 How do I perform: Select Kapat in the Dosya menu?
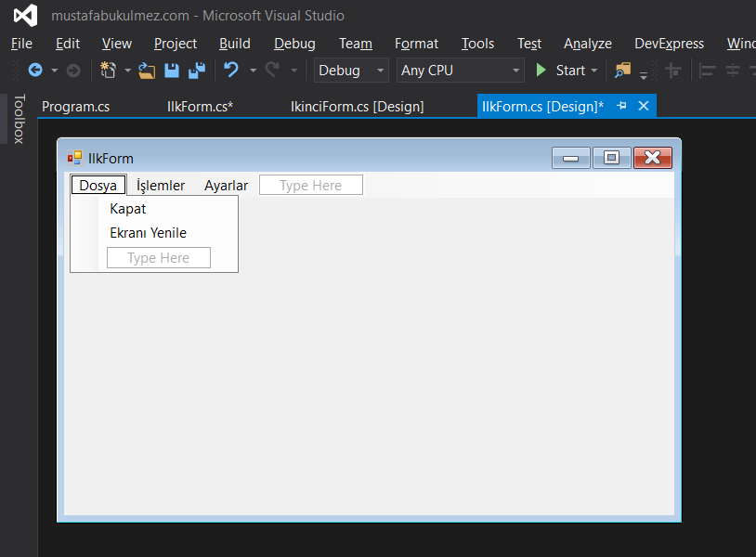tap(126, 209)
